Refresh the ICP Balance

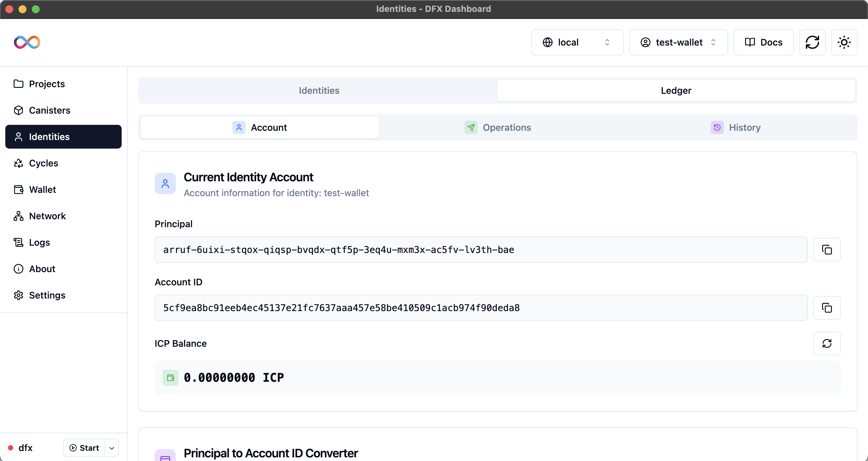pos(827,343)
